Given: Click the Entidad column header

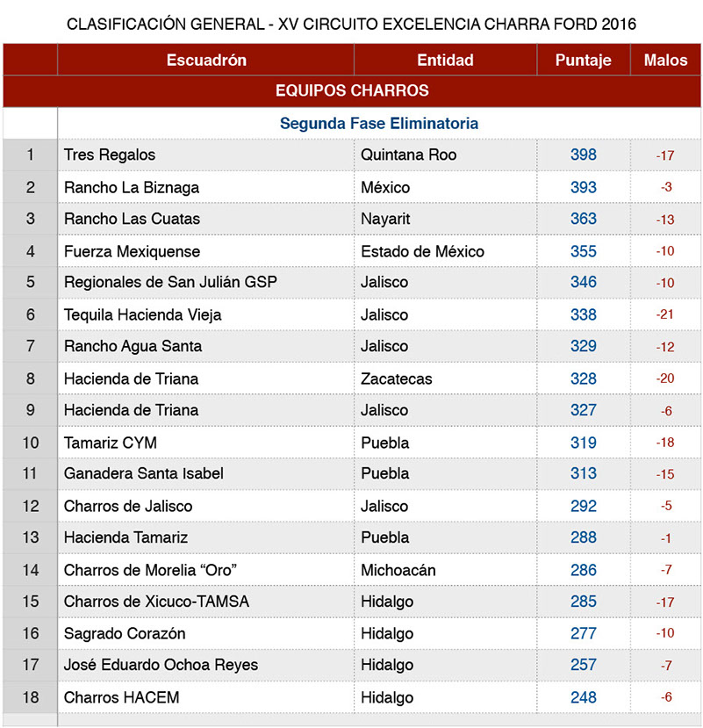Looking at the screenshot, I should pos(445,60).
